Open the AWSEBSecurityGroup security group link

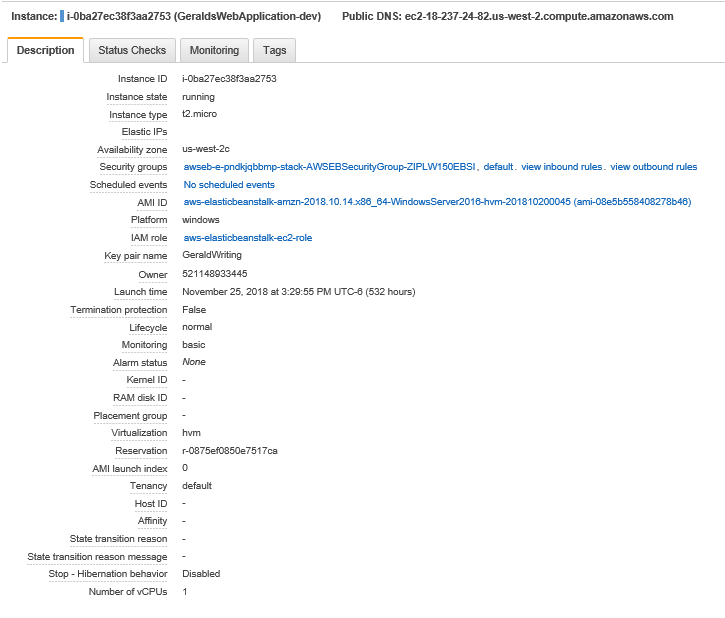(x=329, y=167)
